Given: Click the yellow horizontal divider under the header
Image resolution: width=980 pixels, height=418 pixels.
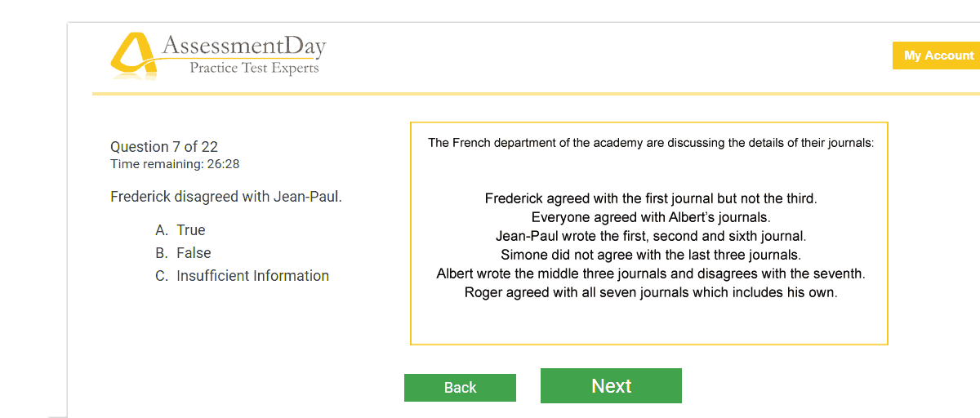Looking at the screenshot, I should [x=536, y=94].
